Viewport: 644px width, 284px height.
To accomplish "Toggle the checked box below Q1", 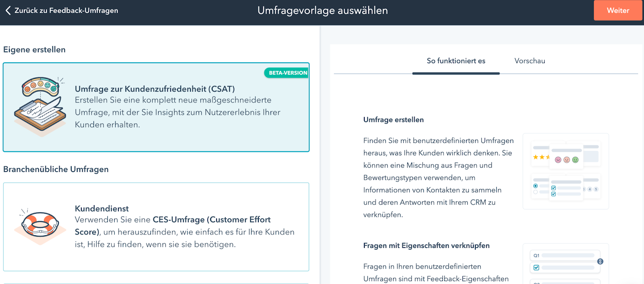I will pyautogui.click(x=536, y=268).
